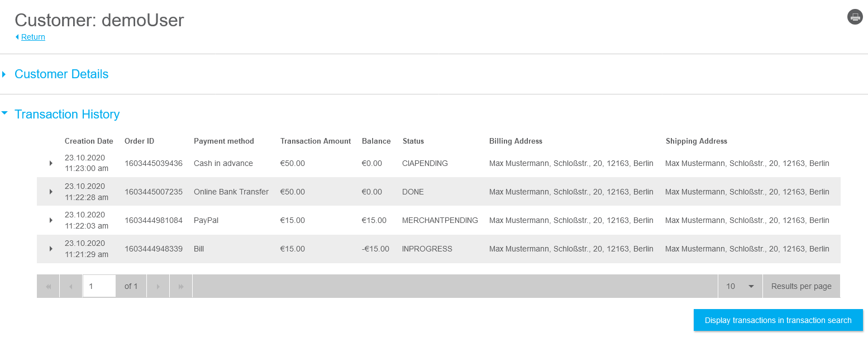
Task: Sort by the Transaction Amount column header
Action: tap(316, 141)
